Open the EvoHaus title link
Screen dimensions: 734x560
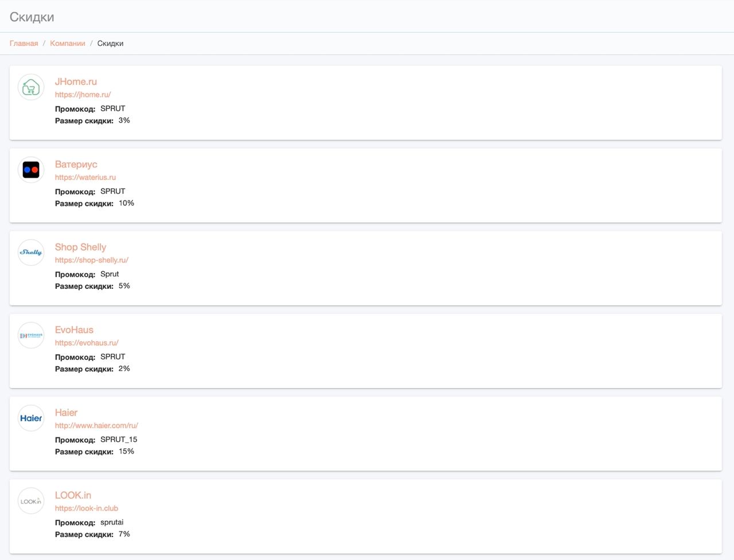pos(74,330)
